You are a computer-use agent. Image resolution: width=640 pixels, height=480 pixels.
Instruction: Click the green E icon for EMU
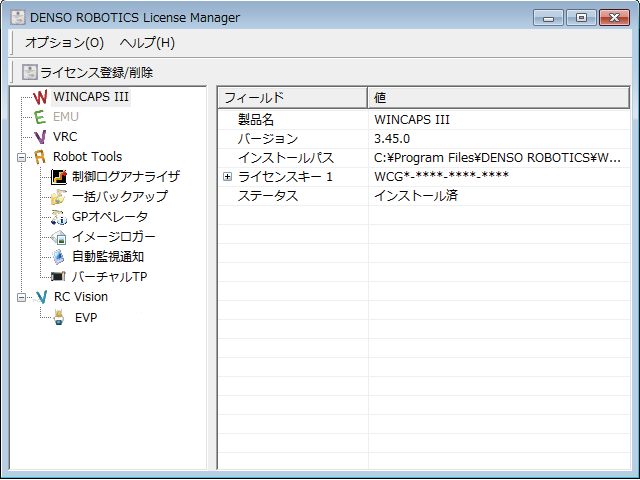click(x=40, y=117)
